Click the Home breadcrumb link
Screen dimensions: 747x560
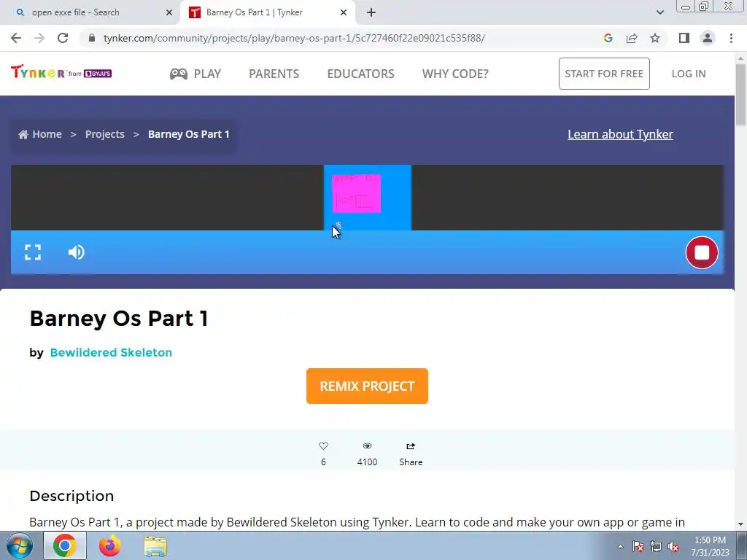[40, 134]
